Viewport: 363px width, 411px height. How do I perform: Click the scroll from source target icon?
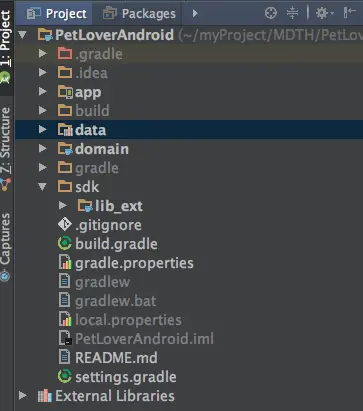[x=271, y=13]
